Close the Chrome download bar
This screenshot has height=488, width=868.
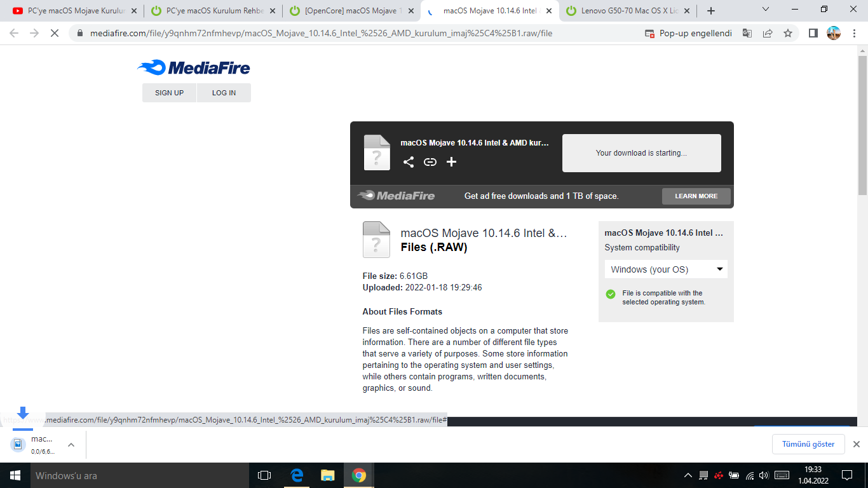coord(857,444)
